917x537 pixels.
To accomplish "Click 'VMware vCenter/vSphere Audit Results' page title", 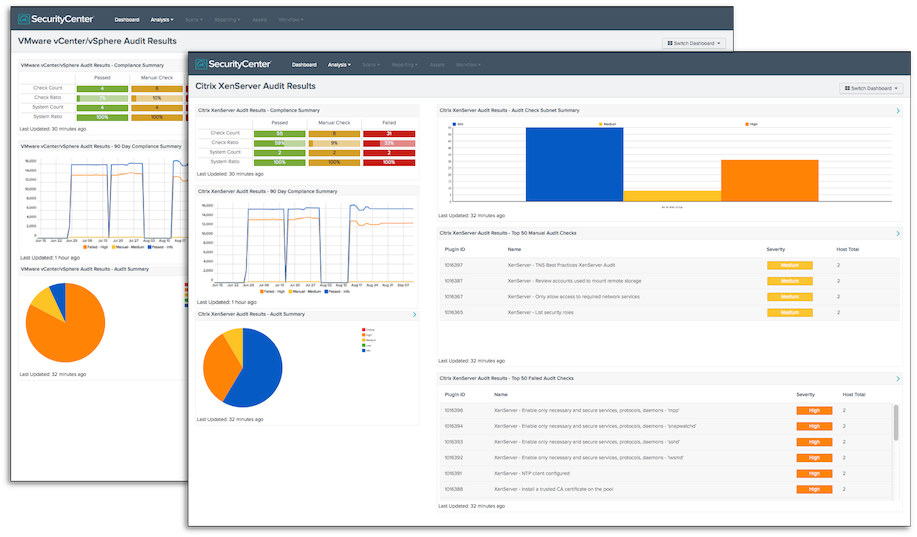I will (x=97, y=41).
